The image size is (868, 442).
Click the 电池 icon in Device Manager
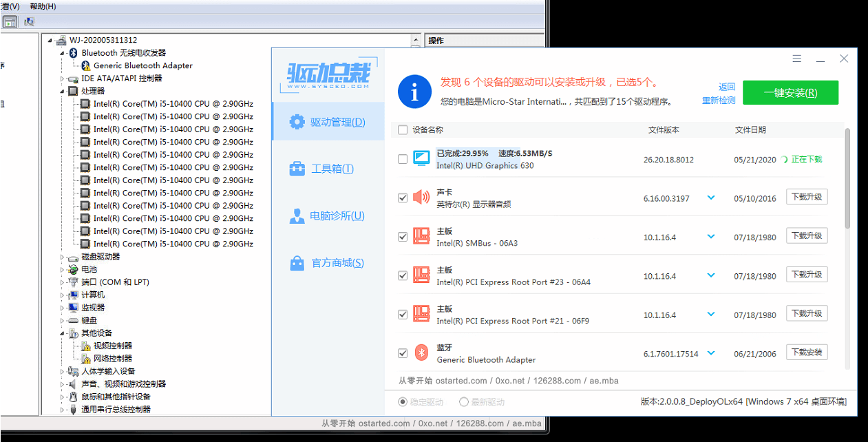click(x=73, y=269)
